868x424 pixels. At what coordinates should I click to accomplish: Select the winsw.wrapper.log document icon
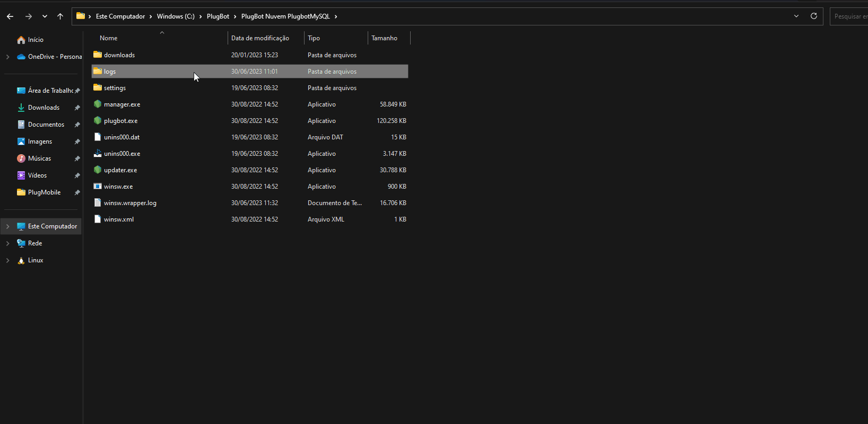point(98,202)
